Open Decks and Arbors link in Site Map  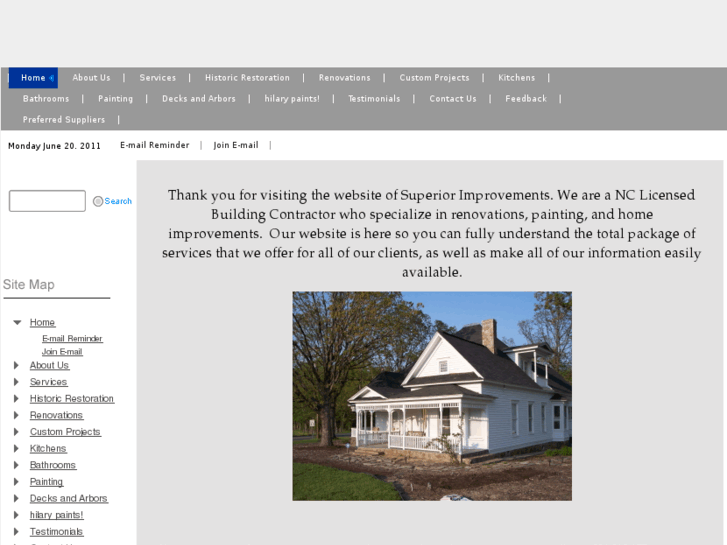pos(69,499)
